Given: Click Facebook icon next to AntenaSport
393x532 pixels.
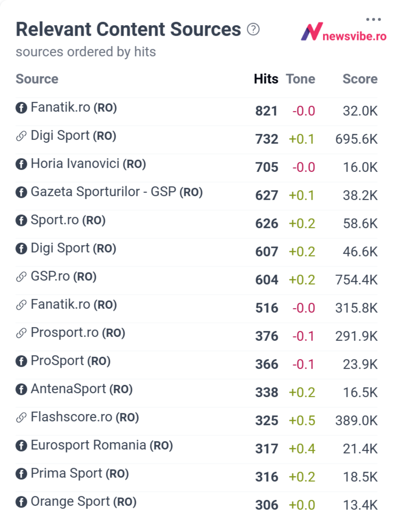Looking at the screenshot, I should [21, 389].
